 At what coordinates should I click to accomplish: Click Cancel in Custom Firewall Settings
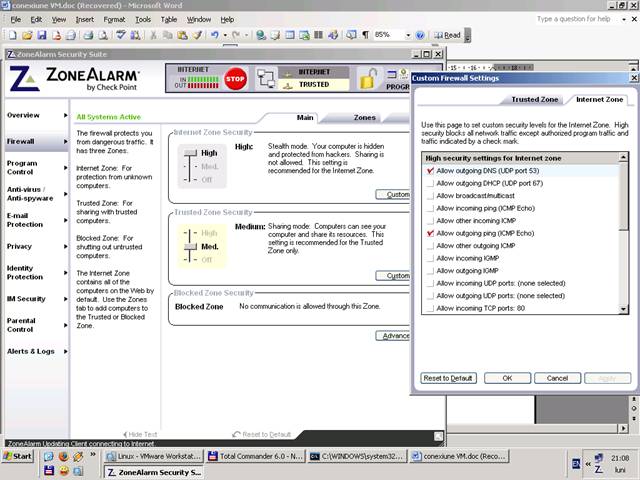click(x=557, y=378)
